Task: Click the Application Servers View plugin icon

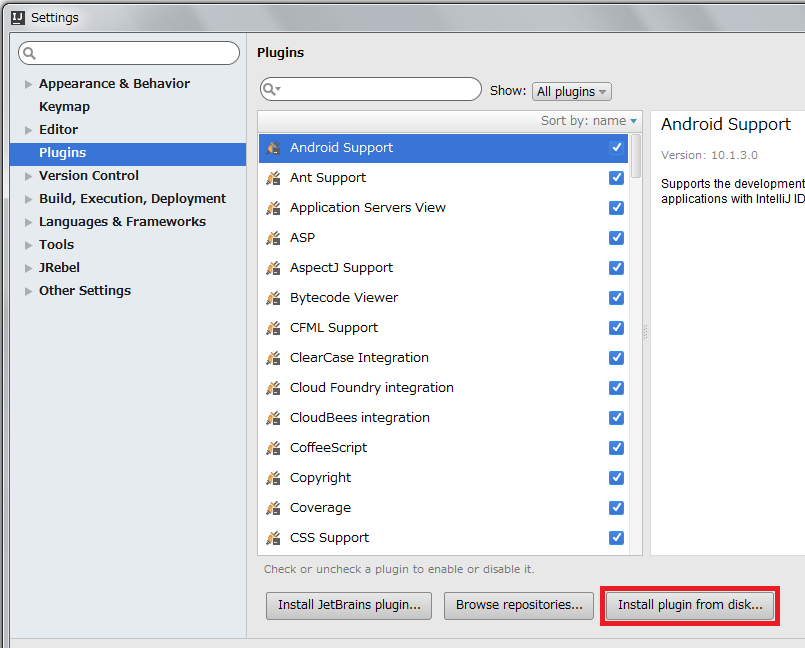Action: coord(273,208)
